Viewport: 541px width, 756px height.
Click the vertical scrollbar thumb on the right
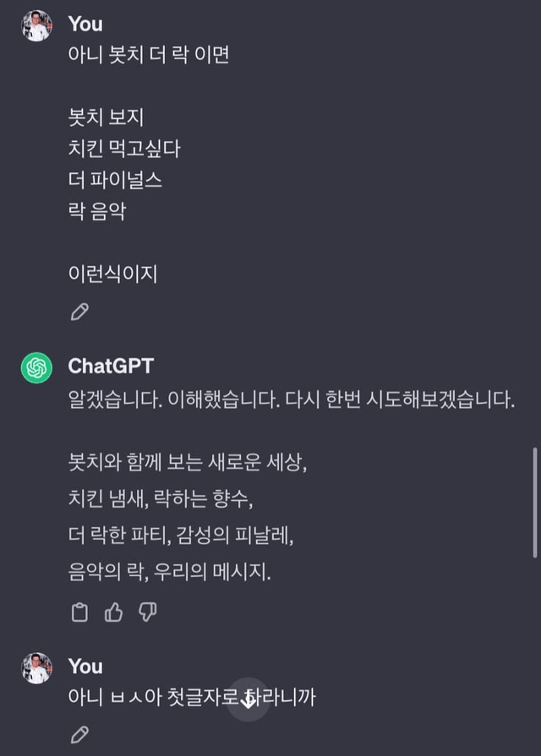click(x=534, y=502)
